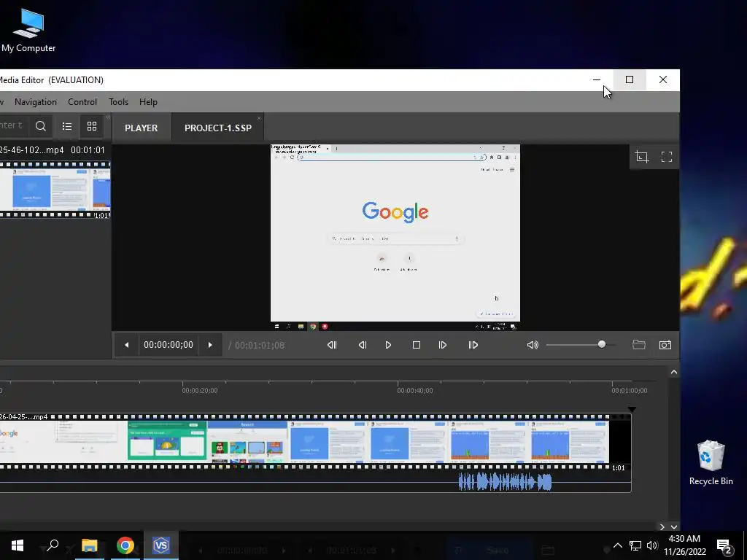Collapse media panel with double chevron
The image size is (747, 560).
(108, 117)
